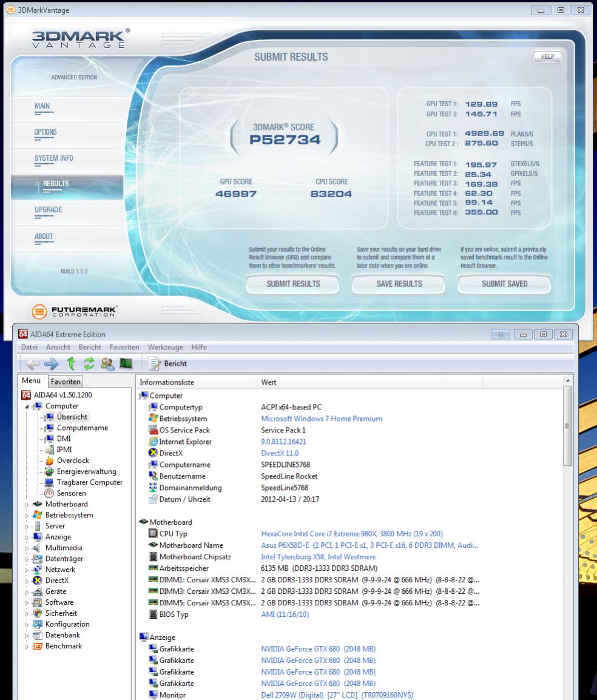This screenshot has width=597, height=700.
Task: Expand the Anzeige tree node
Action: pos(27,537)
